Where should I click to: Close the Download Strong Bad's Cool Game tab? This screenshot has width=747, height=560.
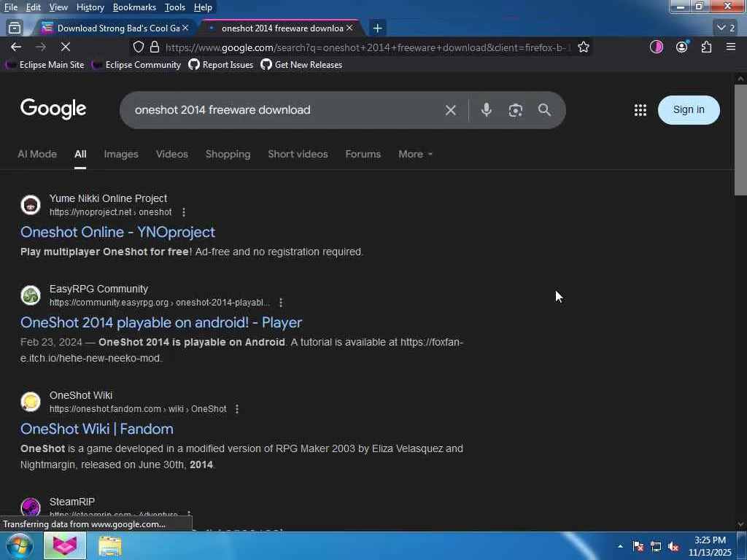[185, 28]
